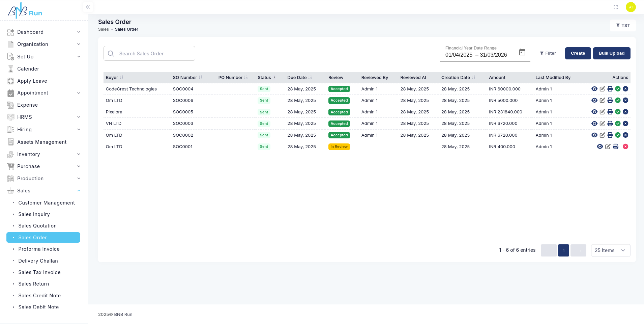The width and height of the screenshot is (644, 324).
Task: Open the 25 Items per-page dropdown
Action: tap(610, 250)
